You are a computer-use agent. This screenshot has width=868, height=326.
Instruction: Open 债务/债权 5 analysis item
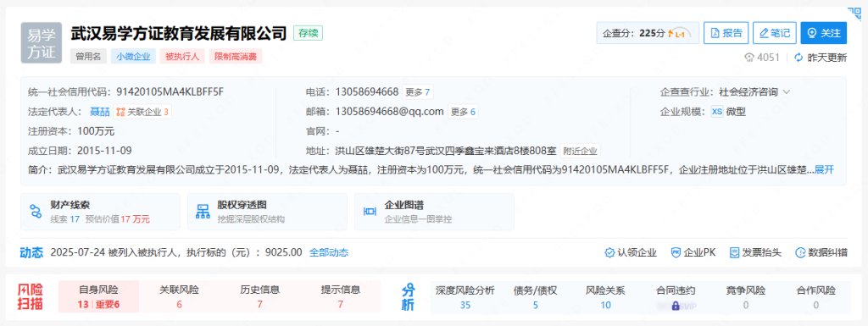tap(536, 296)
